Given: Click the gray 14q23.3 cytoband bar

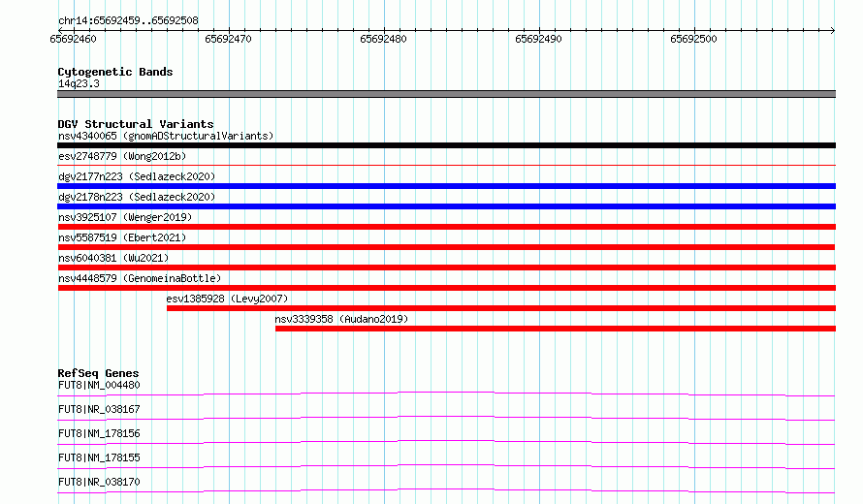Looking at the screenshot, I should [446, 94].
